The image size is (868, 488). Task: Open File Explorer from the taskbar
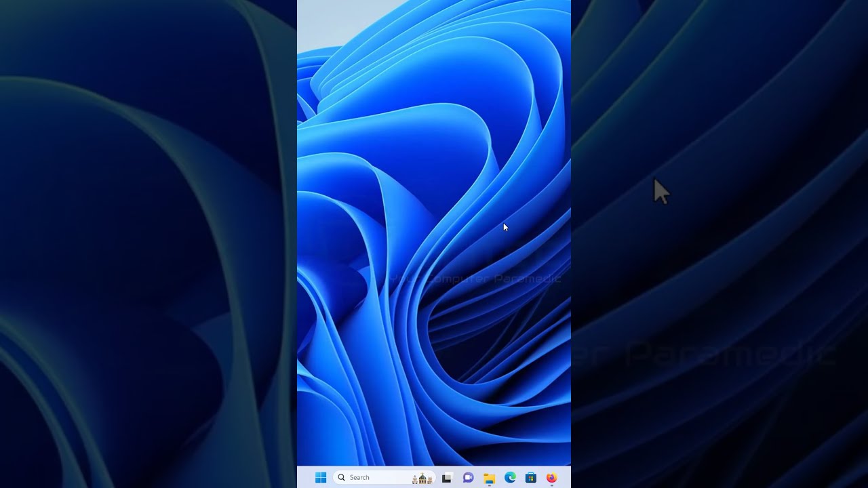pyautogui.click(x=489, y=478)
